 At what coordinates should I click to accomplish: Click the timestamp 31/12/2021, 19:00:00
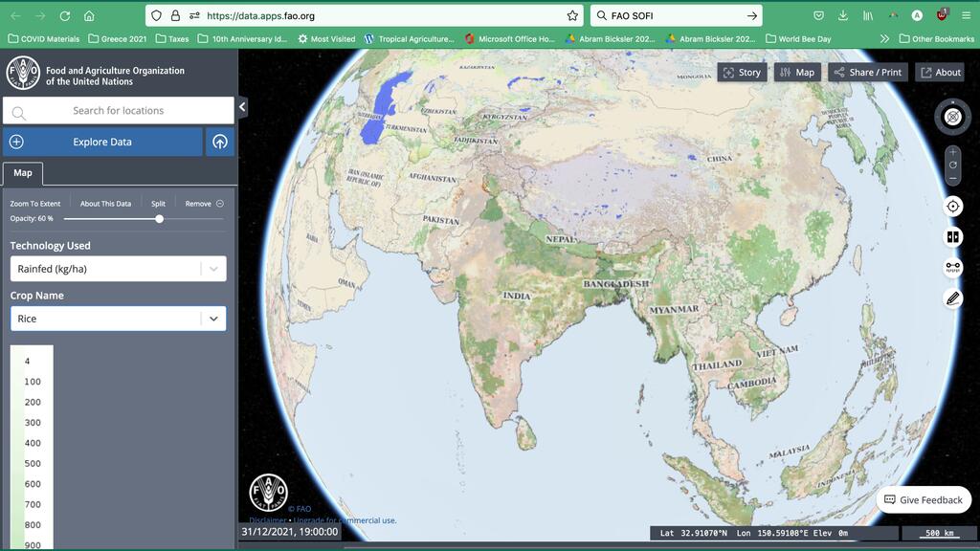(x=290, y=532)
